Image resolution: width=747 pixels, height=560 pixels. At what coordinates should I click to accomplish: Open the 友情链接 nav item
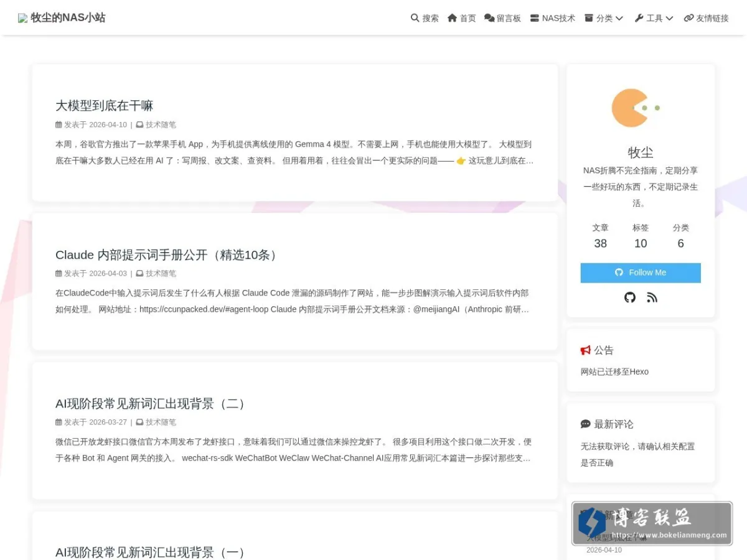706,18
